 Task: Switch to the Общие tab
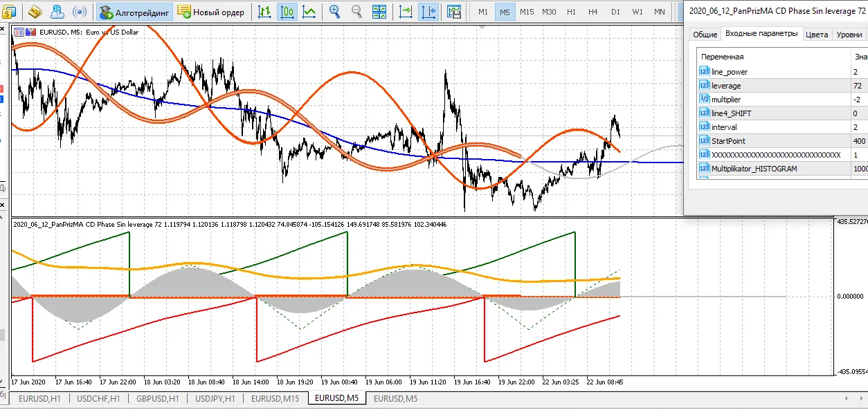click(705, 33)
